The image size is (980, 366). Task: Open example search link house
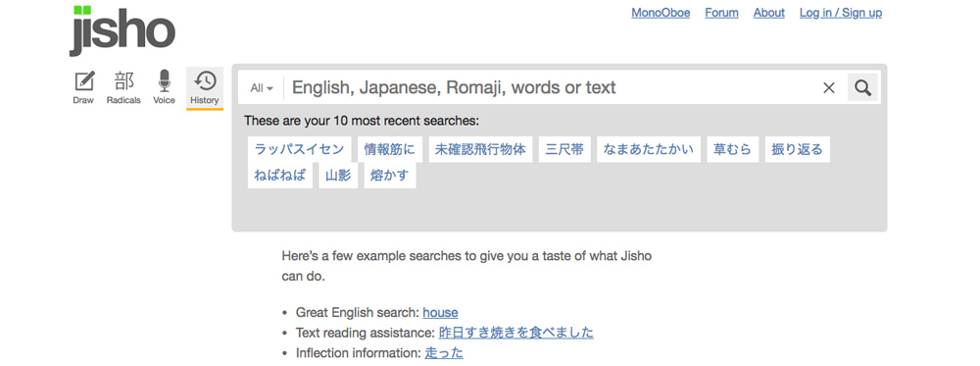440,313
